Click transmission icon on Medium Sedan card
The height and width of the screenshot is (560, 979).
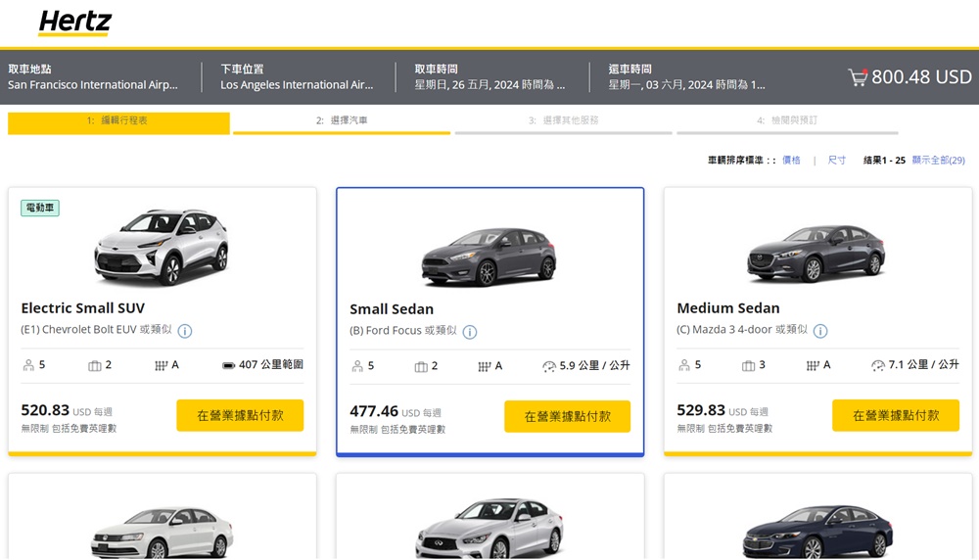[813, 366]
